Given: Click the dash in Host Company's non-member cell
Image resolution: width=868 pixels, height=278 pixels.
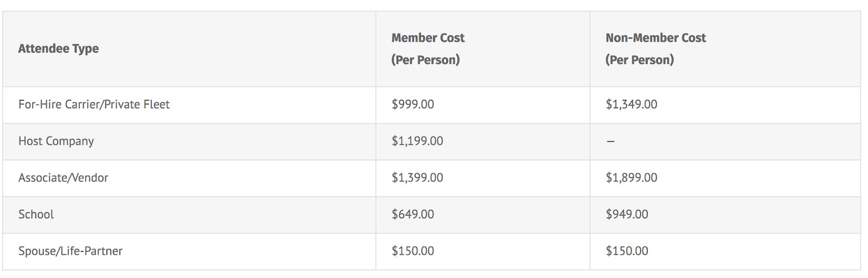Looking at the screenshot, I should (610, 141).
